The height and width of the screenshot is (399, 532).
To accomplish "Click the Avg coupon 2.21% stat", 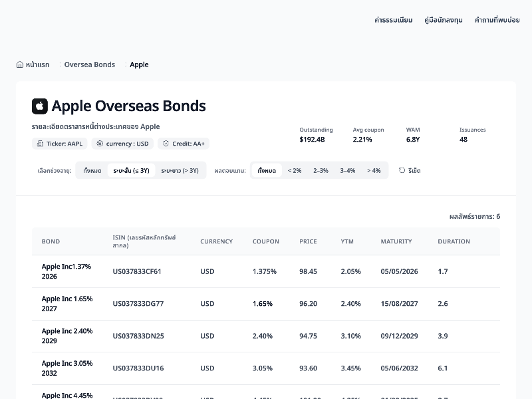I will 368,135.
